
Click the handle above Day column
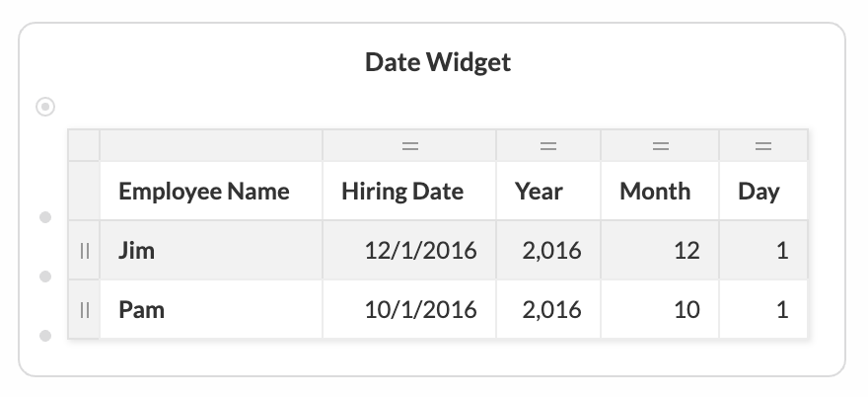pos(763,146)
